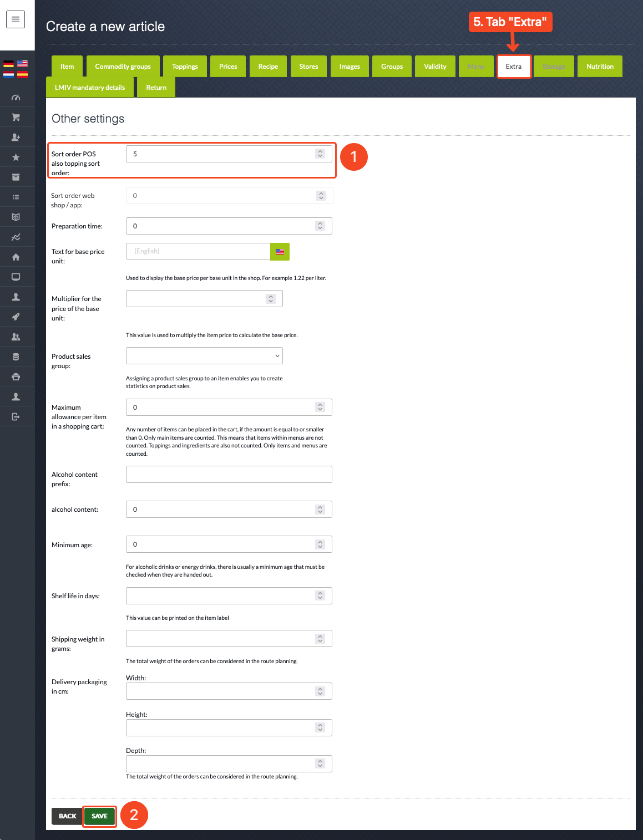
Task: Open the monitor screen sidebar icon
Action: click(16, 277)
